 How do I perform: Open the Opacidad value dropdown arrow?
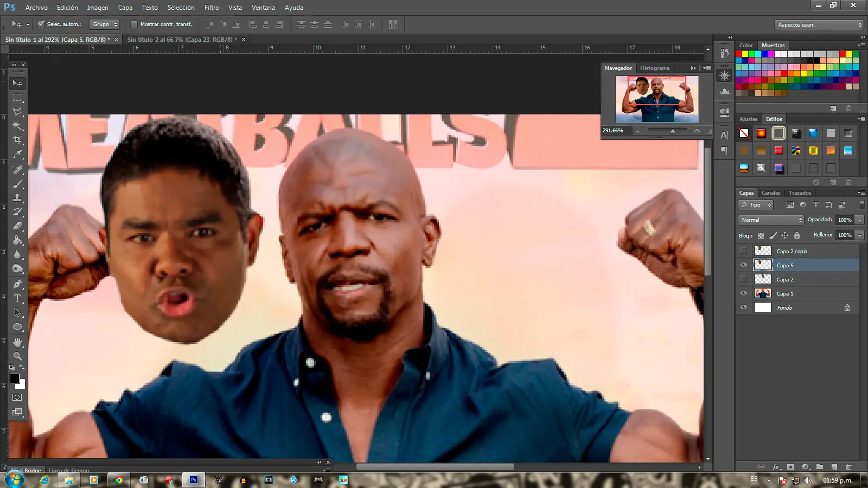point(859,220)
